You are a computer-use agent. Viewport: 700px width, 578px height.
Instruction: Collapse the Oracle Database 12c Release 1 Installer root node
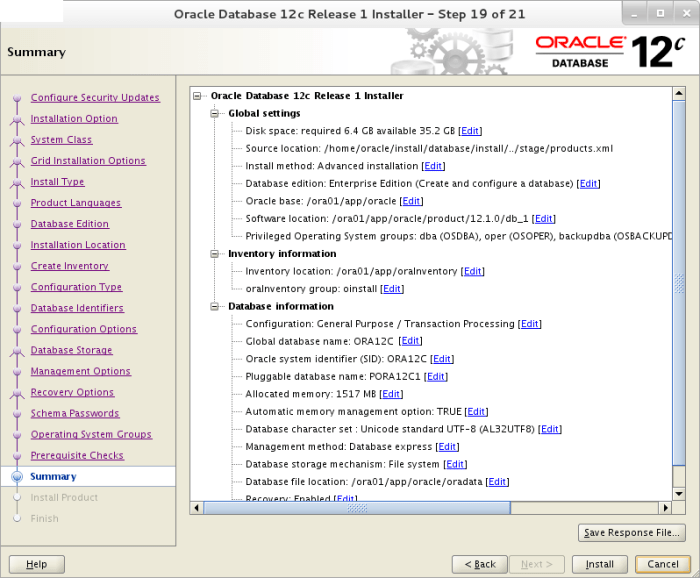coord(197,96)
